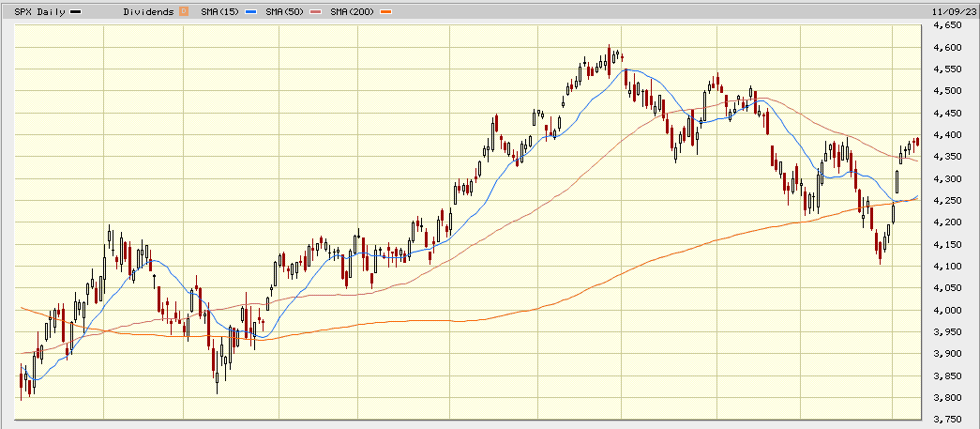Image resolution: width=980 pixels, height=429 pixels.
Task: Select the Dividends legend label
Action: (x=149, y=10)
